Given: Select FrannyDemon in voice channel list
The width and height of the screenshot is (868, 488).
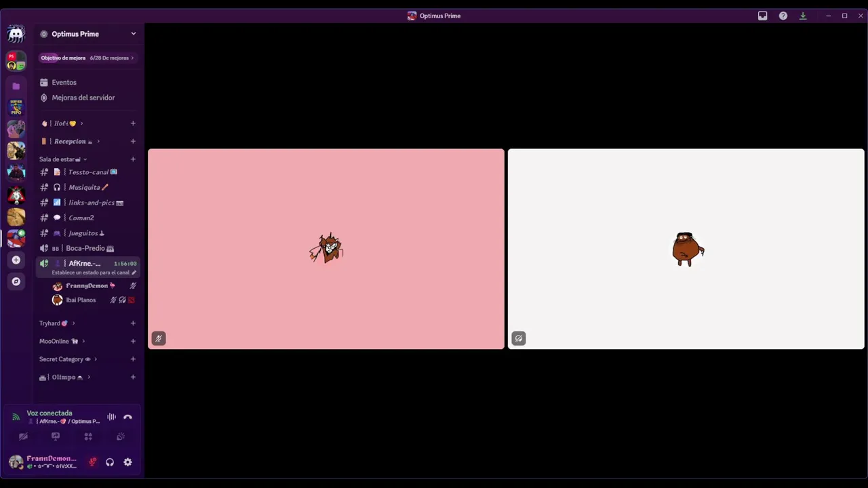Looking at the screenshot, I should (95, 285).
